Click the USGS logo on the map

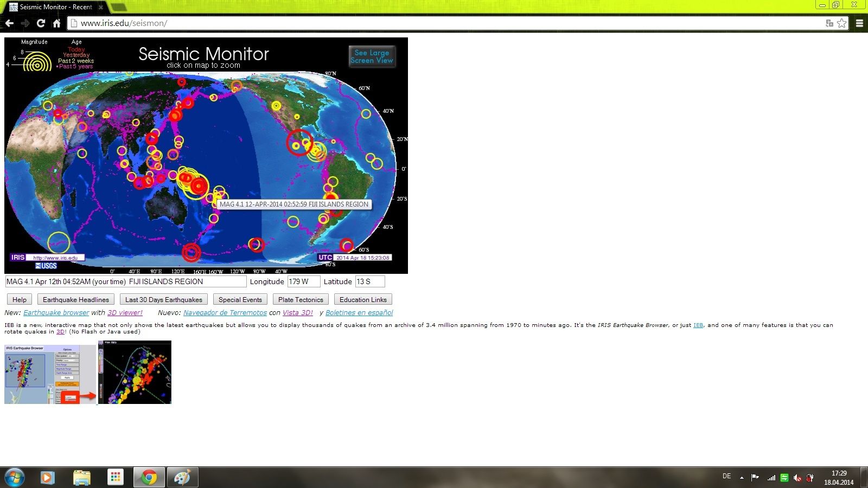[x=46, y=266]
